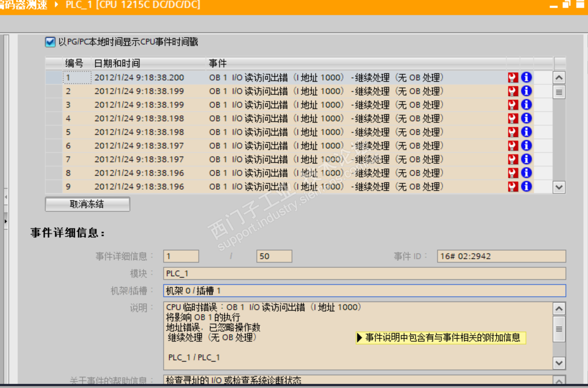Screen dimensions: 588x388
Task: Click the blue info icon in event row 8
Action: [526, 173]
